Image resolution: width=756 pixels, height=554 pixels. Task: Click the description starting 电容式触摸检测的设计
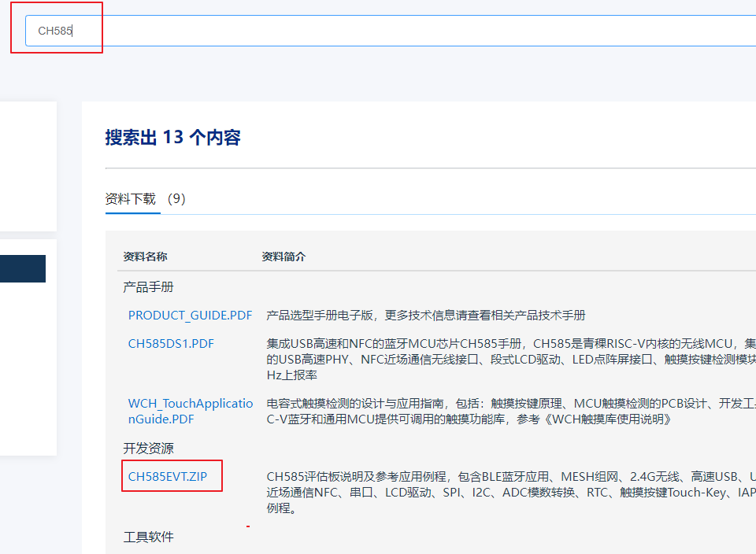point(511,411)
